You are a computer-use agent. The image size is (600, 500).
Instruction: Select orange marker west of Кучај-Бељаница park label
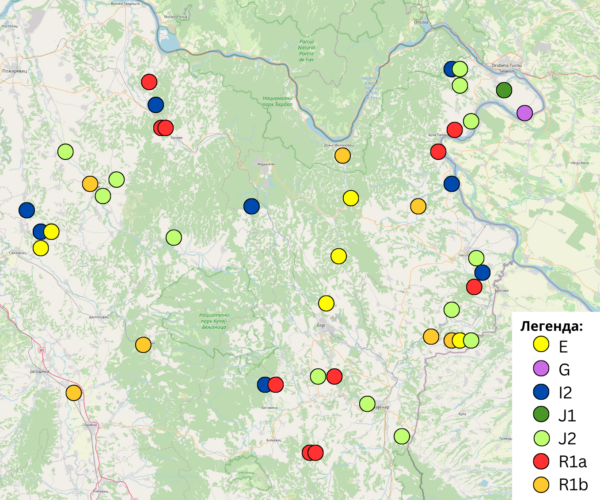pyautogui.click(x=143, y=345)
